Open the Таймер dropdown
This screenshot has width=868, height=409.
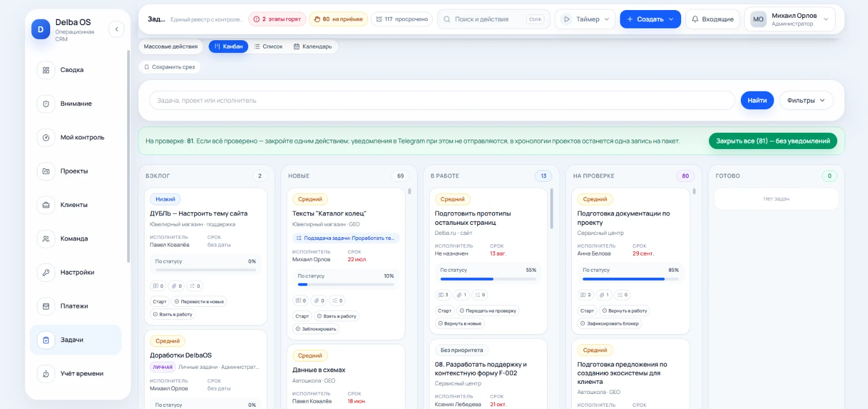(585, 19)
